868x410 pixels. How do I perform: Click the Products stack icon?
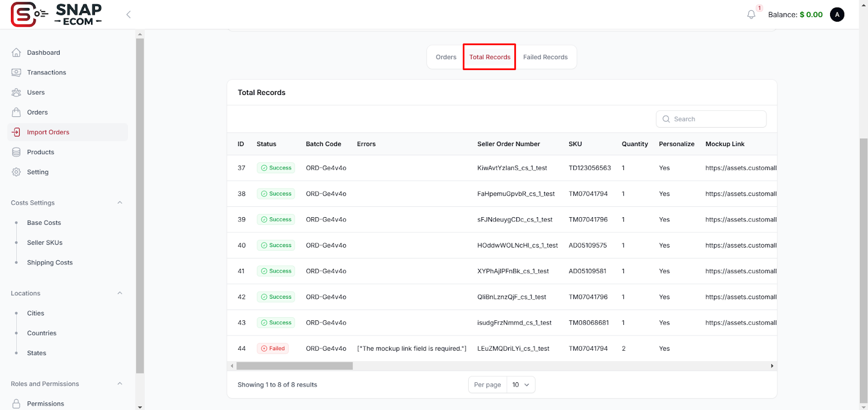coord(16,152)
